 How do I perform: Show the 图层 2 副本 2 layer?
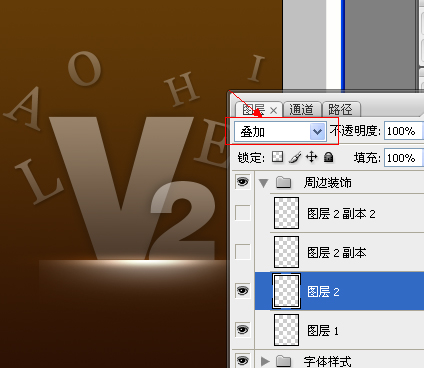point(242,212)
